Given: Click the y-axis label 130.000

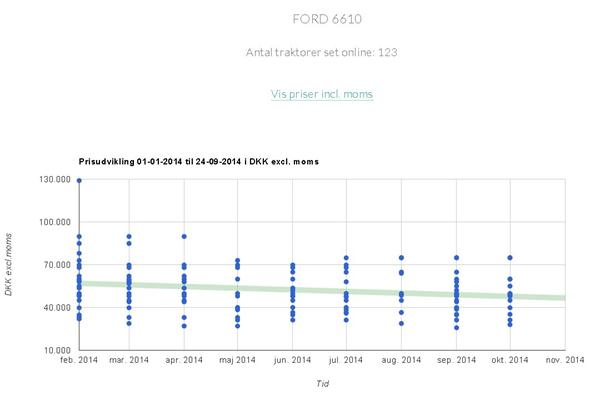Looking at the screenshot, I should tap(55, 180).
